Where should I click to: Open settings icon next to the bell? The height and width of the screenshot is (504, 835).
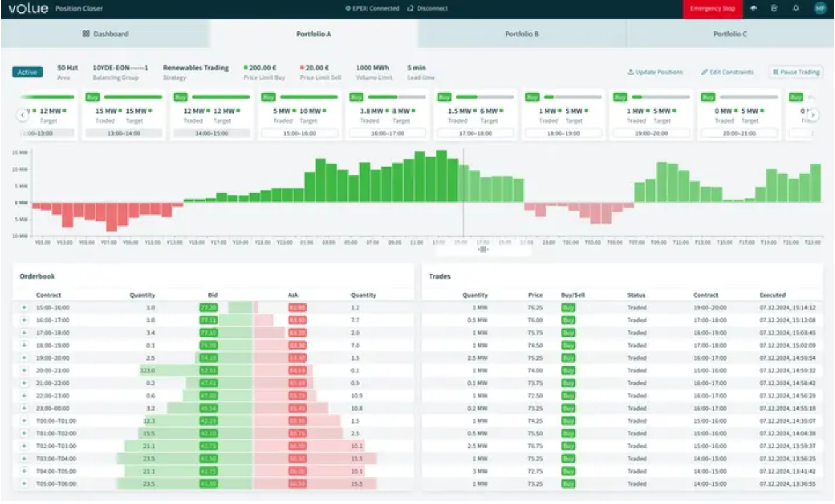[774, 8]
